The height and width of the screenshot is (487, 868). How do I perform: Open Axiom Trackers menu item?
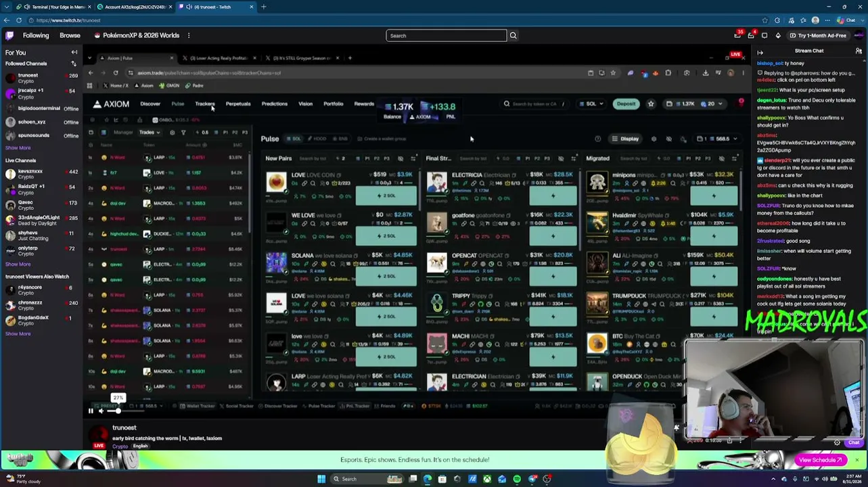(x=205, y=104)
